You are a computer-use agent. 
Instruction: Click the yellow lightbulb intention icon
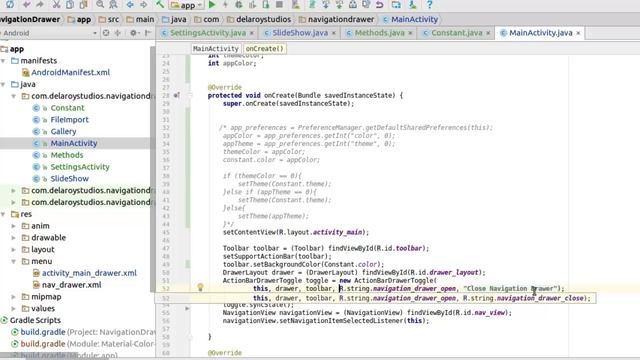200,287
